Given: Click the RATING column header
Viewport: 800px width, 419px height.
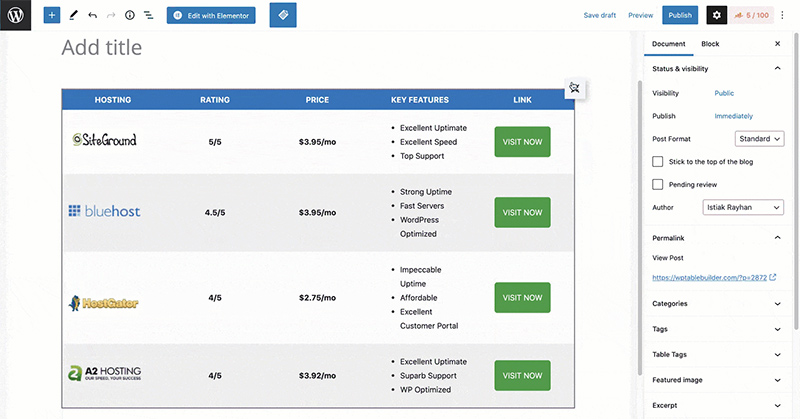Looking at the screenshot, I should 215,100.
